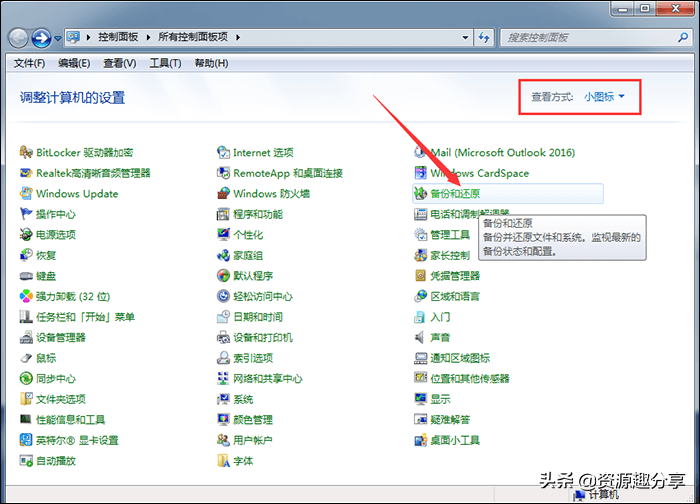The width and height of the screenshot is (700, 504).
Task: Click the 默认程序 icon
Action: coord(223,276)
